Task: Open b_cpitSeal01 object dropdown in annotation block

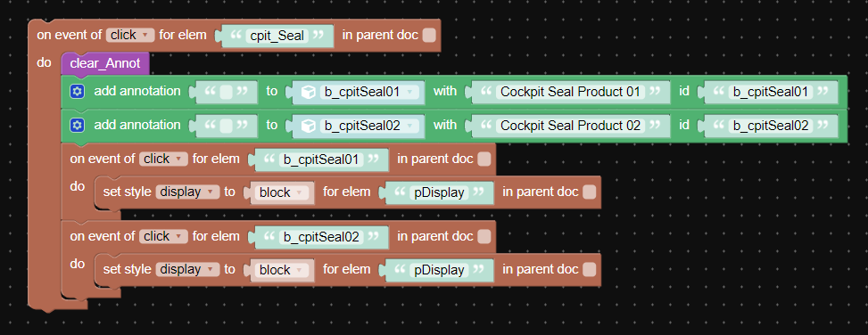Action: 370,92
